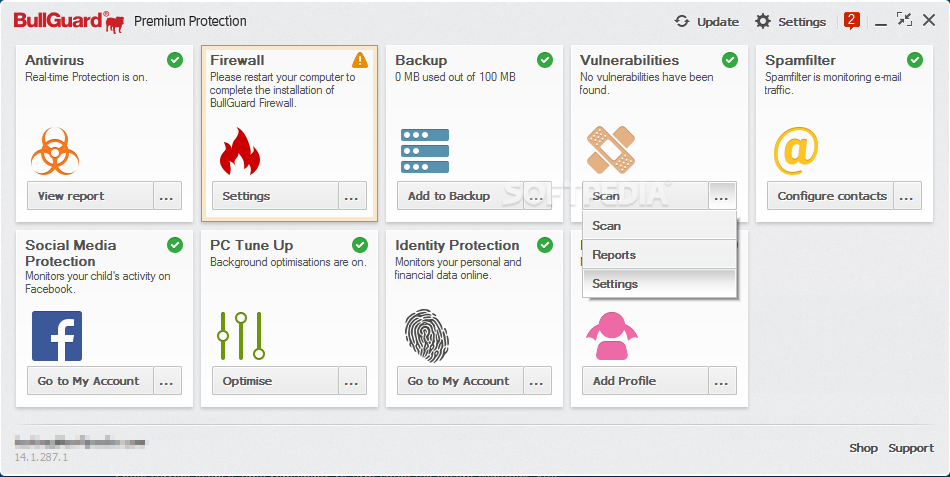Viewport: 950px width, 477px height.
Task: Click the PC Tune Up tile title
Action: 251,245
